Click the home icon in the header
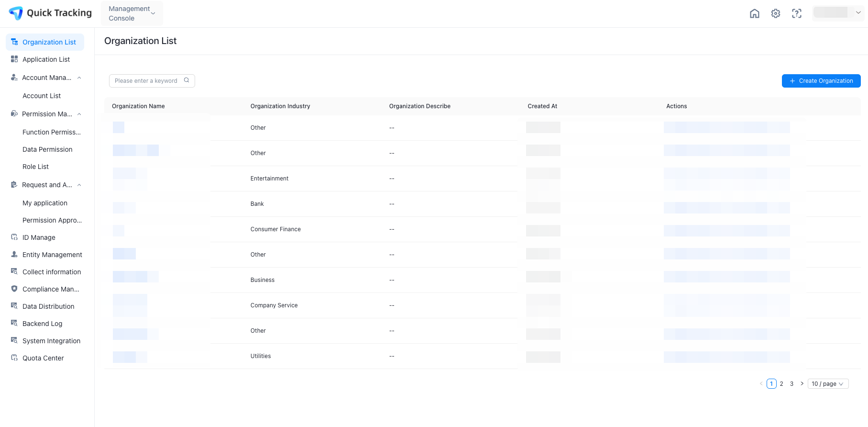This screenshot has width=868, height=427. coord(754,13)
